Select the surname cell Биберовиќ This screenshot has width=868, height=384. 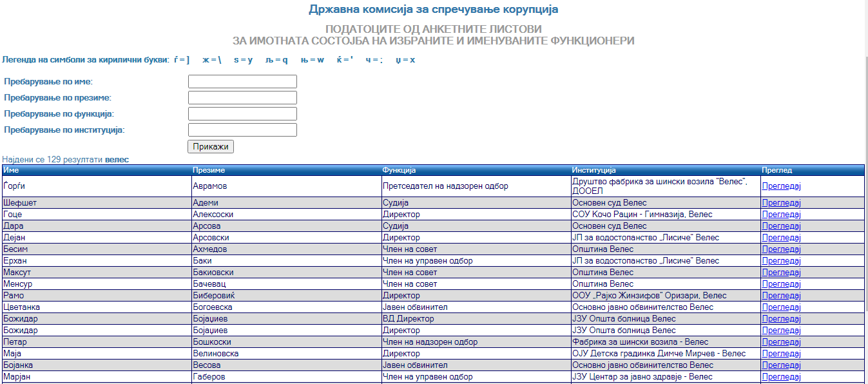(x=286, y=296)
